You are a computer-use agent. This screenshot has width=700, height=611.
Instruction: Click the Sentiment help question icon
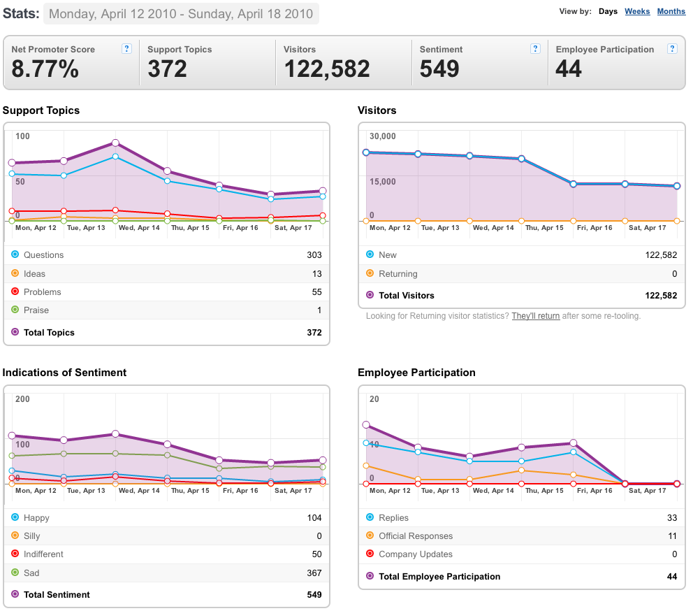tap(535, 49)
